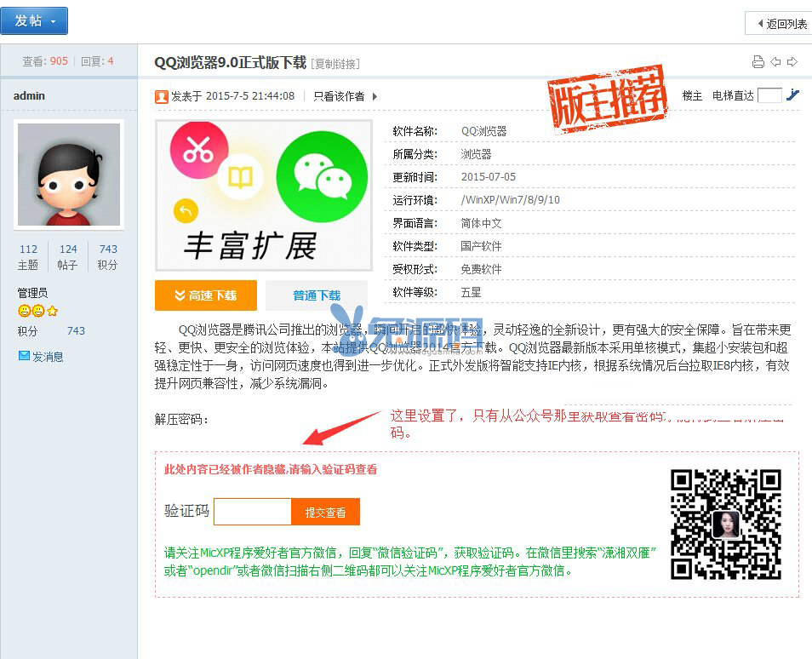Select the 所属分类 value 浏览器
812x659 pixels.
coord(476,154)
